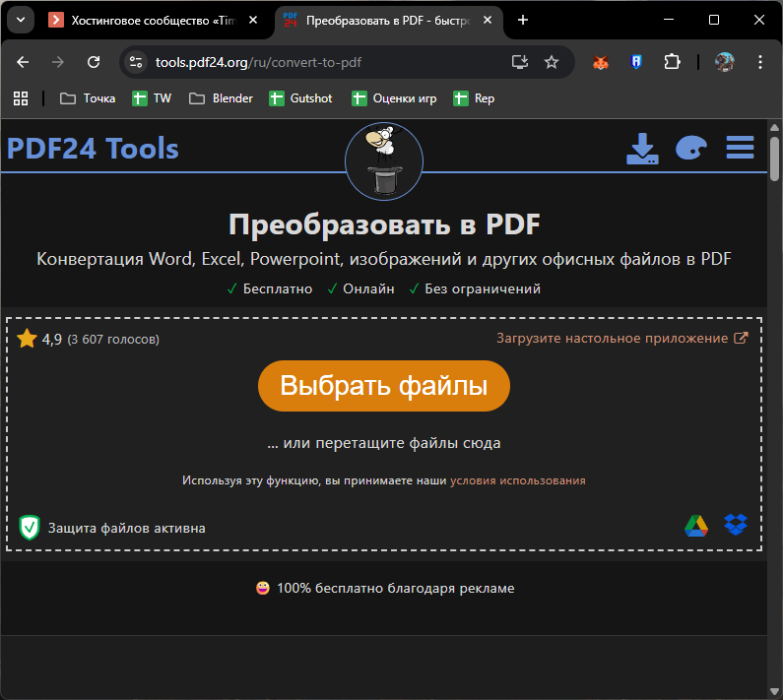Open the условия использования link
Screen dimensions: 783x700
518,480
